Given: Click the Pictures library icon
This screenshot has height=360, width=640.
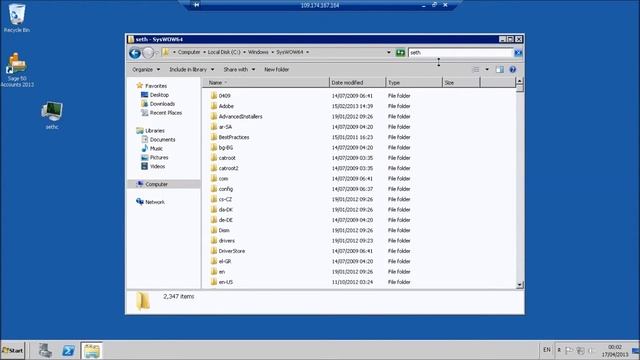Looking at the screenshot, I should click(x=144, y=157).
